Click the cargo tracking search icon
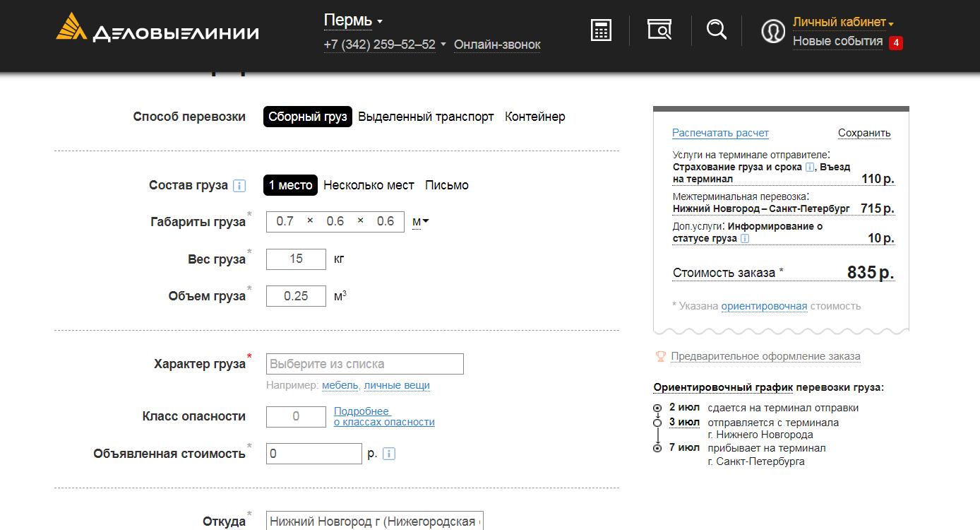The width and height of the screenshot is (980, 530). 659,30
